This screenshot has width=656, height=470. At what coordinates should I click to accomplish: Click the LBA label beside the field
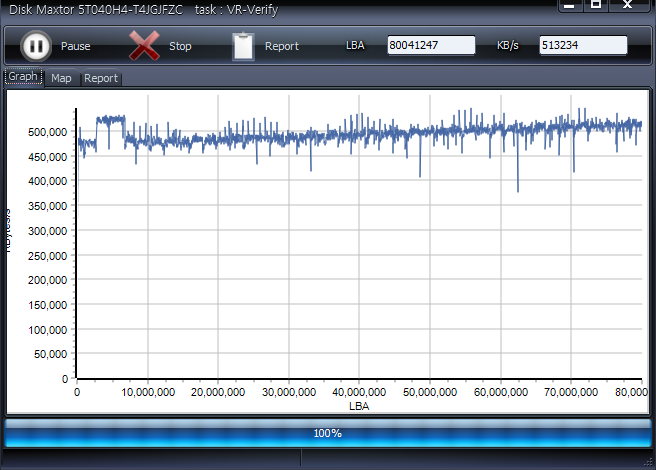pyautogui.click(x=355, y=45)
